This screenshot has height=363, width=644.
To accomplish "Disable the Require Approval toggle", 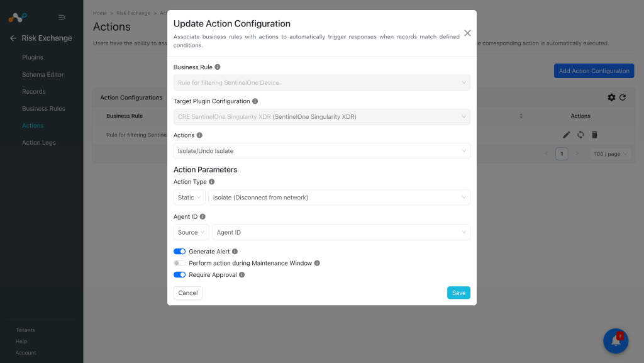I will (x=179, y=275).
